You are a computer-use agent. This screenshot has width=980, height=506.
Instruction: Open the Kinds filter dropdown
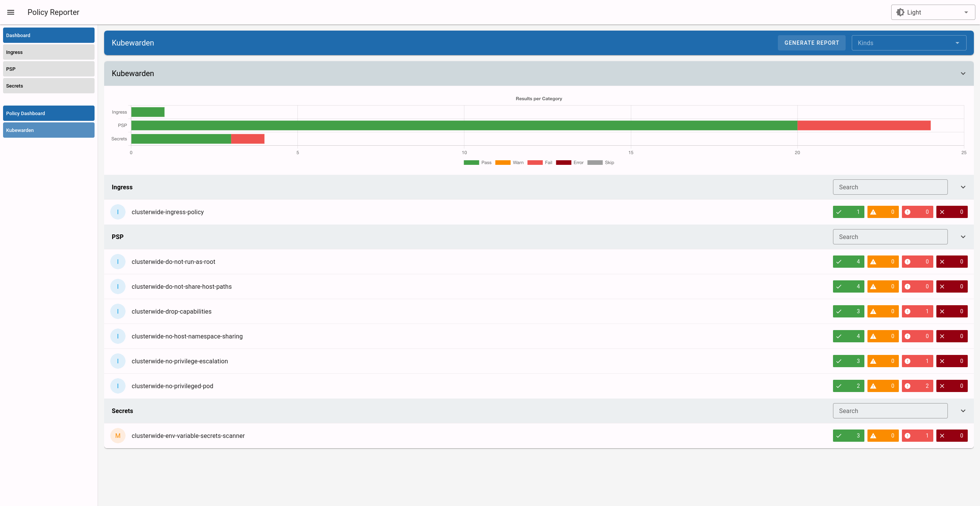click(908, 43)
